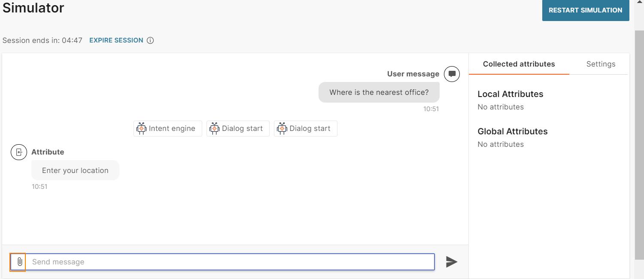Click the "Enter your location" bot message

(75, 170)
